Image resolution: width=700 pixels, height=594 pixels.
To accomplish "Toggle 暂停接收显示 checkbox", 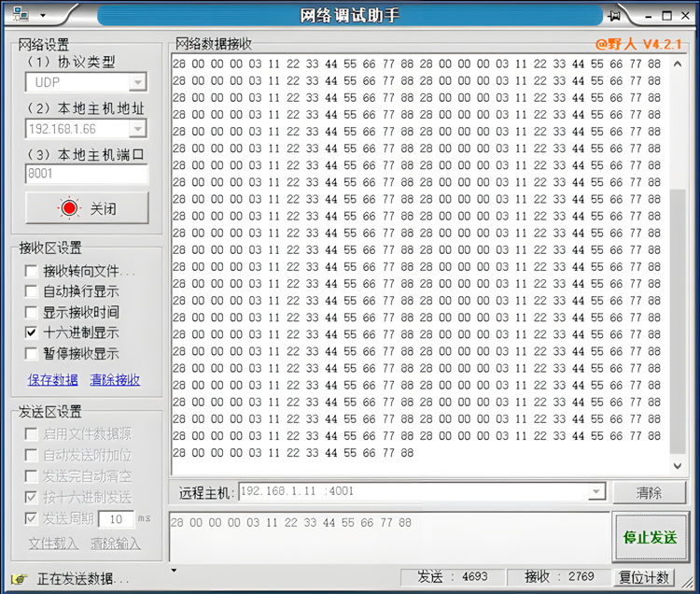I will [33, 353].
